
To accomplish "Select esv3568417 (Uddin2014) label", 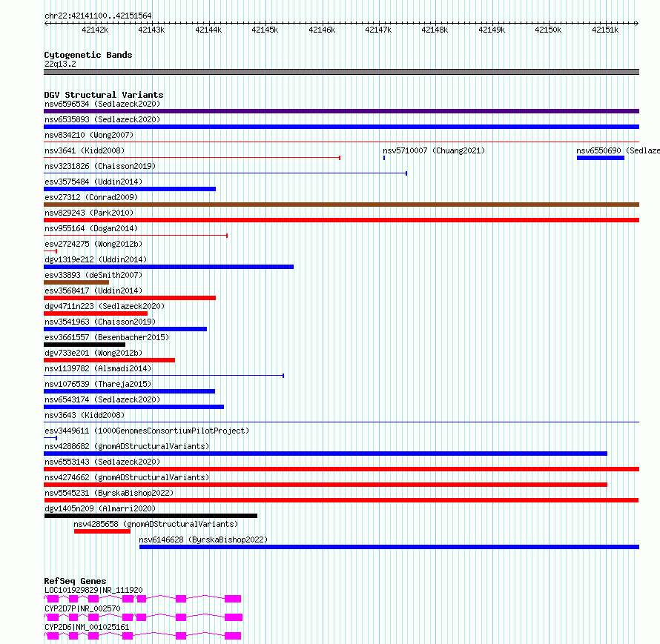I will [93, 291].
